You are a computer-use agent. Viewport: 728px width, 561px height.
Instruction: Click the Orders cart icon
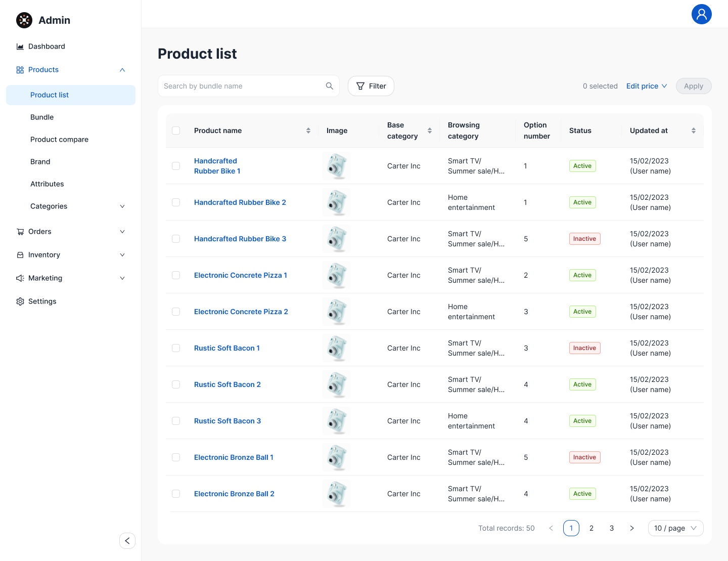click(x=20, y=232)
